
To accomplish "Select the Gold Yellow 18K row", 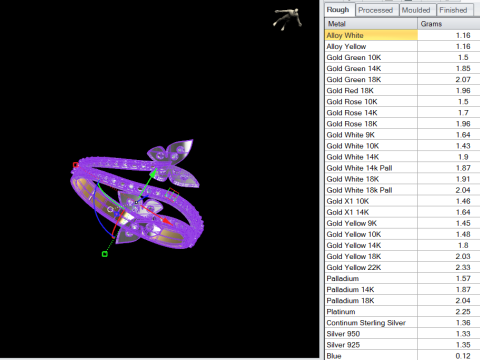I will click(402, 256).
